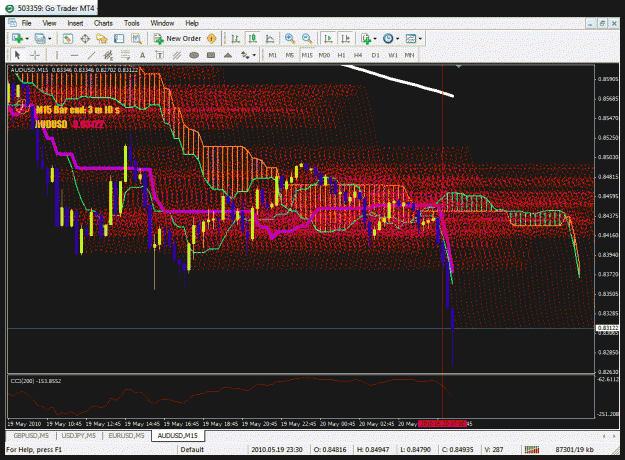The width and height of the screenshot is (625, 460).
Task: Switch timeframe to M30
Action: point(324,55)
